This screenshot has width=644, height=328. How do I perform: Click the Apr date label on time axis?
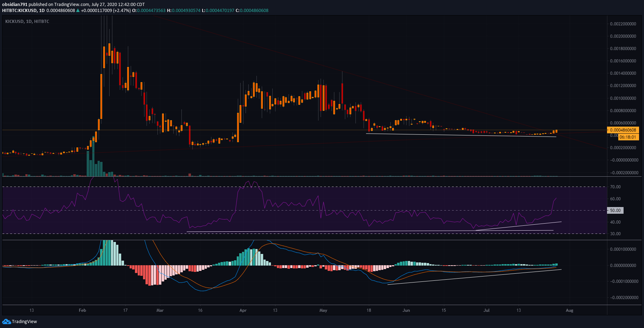(x=243, y=310)
